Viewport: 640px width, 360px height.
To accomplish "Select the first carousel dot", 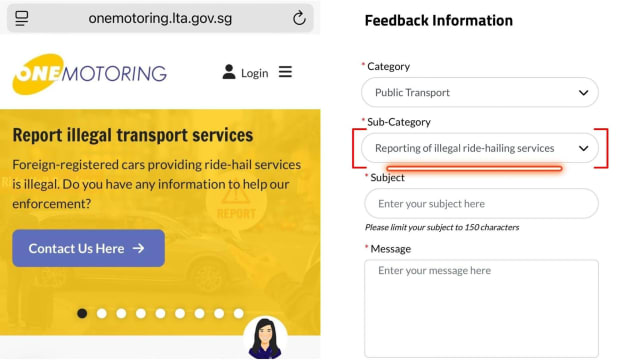I will click(x=82, y=313).
